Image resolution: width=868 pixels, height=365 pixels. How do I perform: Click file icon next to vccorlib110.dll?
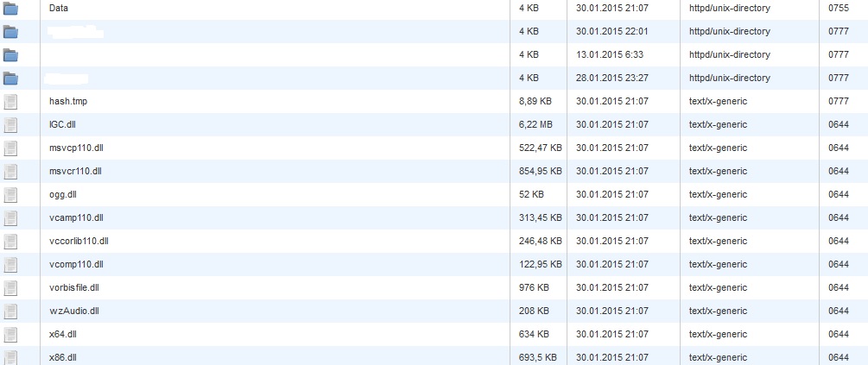click(x=10, y=241)
